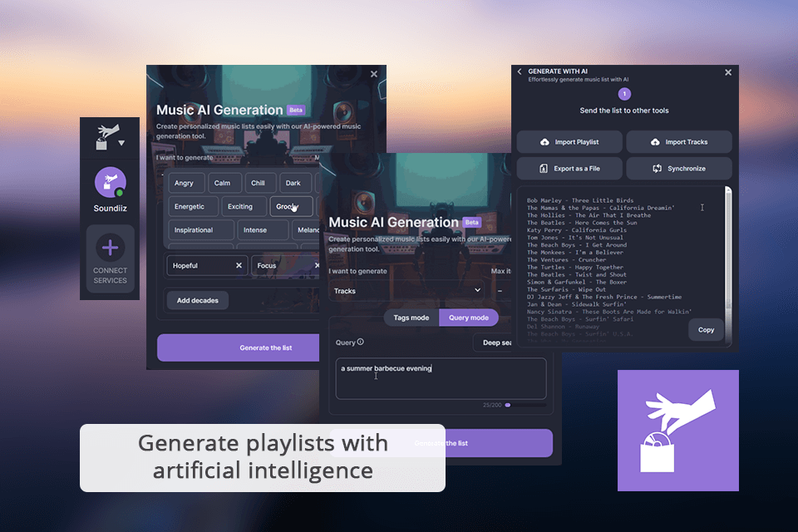Viewport: 798px width, 532px height.
Task: Click 'Simon & Garfunkel - The Boxer' line
Action: tap(577, 282)
